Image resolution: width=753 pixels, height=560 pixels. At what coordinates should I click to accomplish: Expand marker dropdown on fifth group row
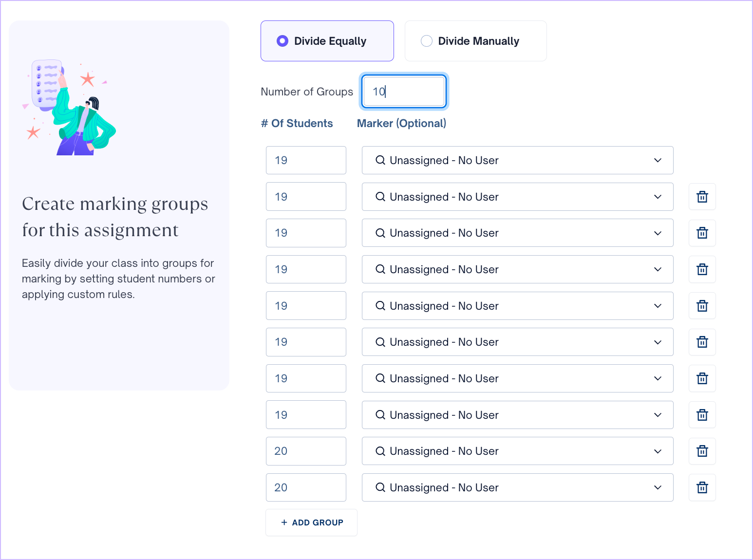(517, 306)
